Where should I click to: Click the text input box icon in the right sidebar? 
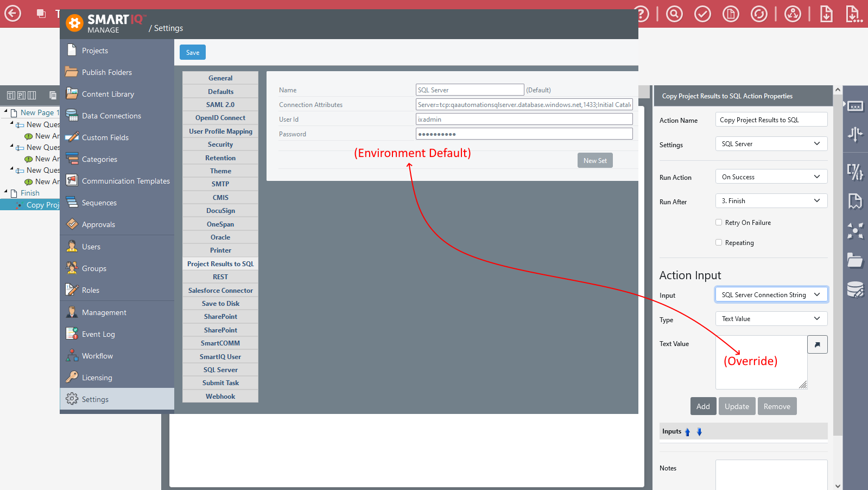(x=855, y=106)
